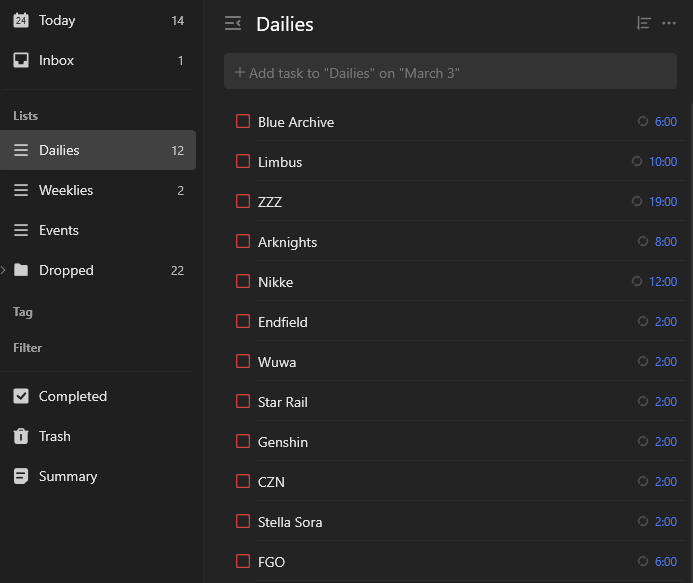Click the Today count 14
The width and height of the screenshot is (693, 583).
pyautogui.click(x=178, y=21)
